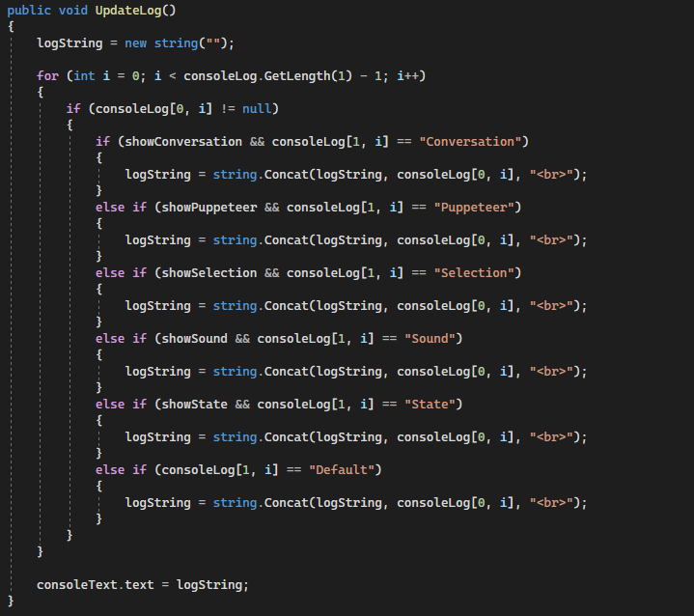Click the null keyword in if statement
The height and width of the screenshot is (616, 694).
(x=257, y=109)
